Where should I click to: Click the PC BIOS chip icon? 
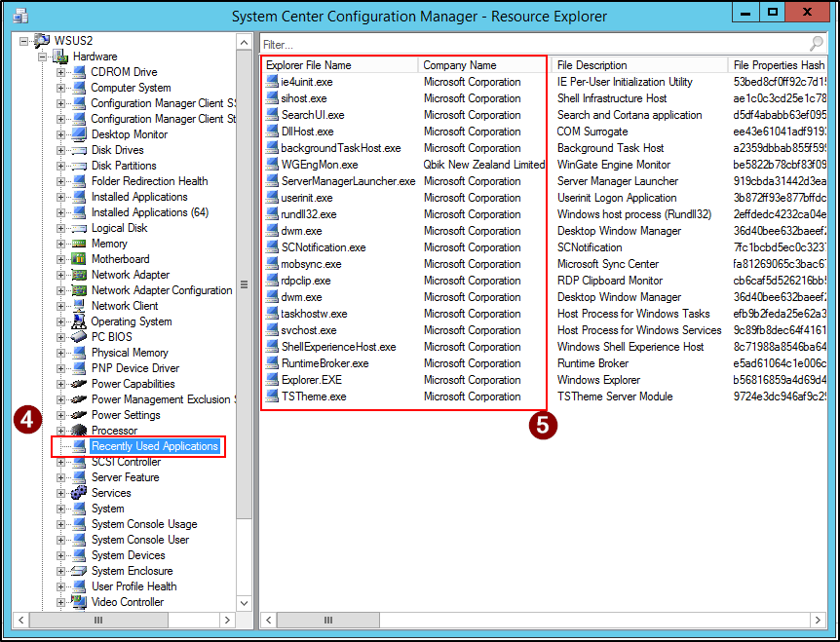79,337
